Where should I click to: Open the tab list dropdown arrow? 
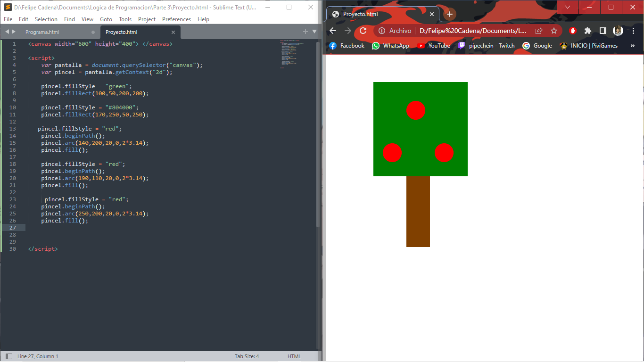point(314,32)
